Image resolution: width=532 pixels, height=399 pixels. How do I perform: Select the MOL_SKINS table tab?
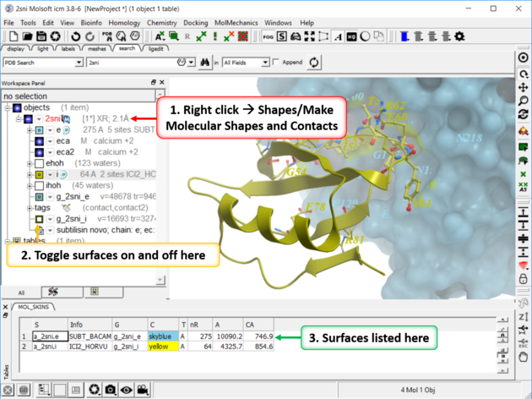click(24, 308)
